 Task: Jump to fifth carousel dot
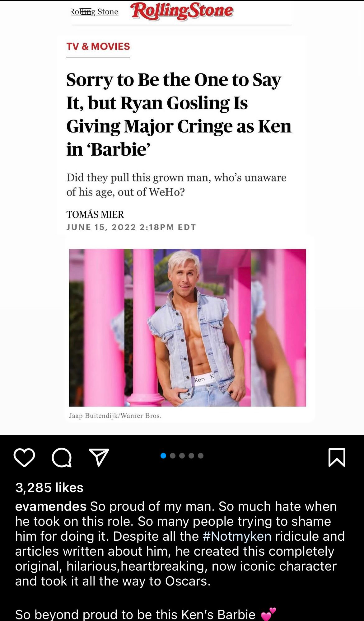[x=201, y=456]
